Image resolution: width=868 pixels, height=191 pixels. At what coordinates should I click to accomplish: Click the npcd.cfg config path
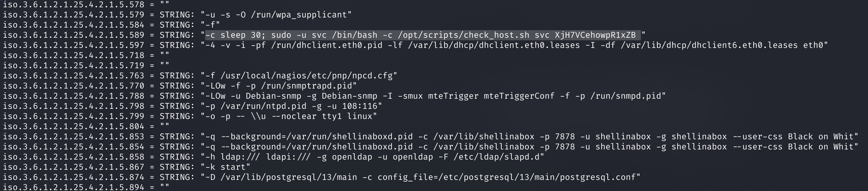coord(306,76)
